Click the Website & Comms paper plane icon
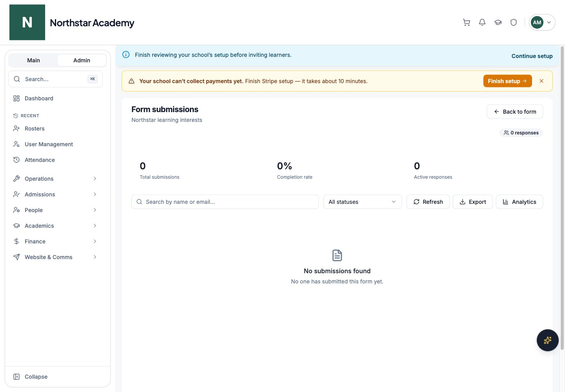The height and width of the screenshot is (392, 565). pos(16,257)
